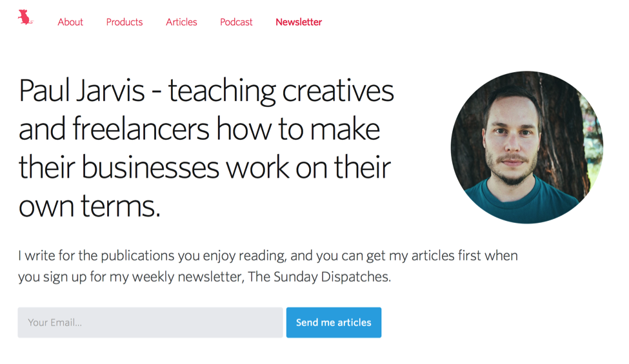Open the About page
Viewport: 629px width, 364px height.
point(70,22)
